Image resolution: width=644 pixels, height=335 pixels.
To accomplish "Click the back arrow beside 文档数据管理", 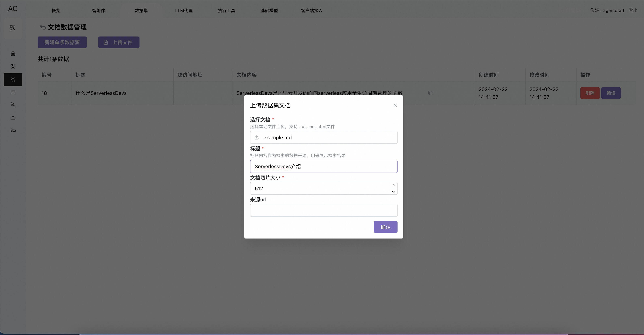I will (x=43, y=27).
